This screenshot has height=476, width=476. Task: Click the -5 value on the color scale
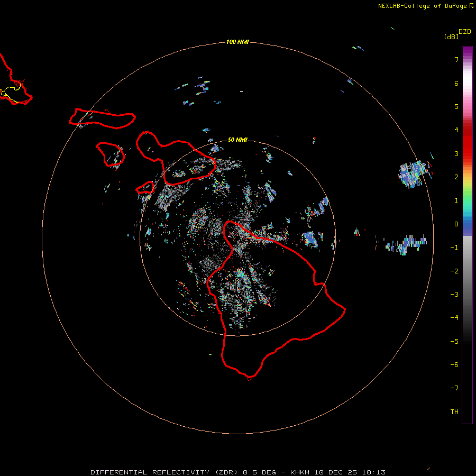(454, 342)
